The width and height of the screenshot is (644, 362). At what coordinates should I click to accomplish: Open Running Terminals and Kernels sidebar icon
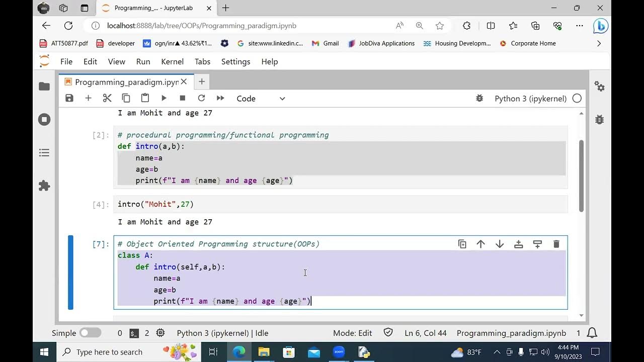point(44,120)
